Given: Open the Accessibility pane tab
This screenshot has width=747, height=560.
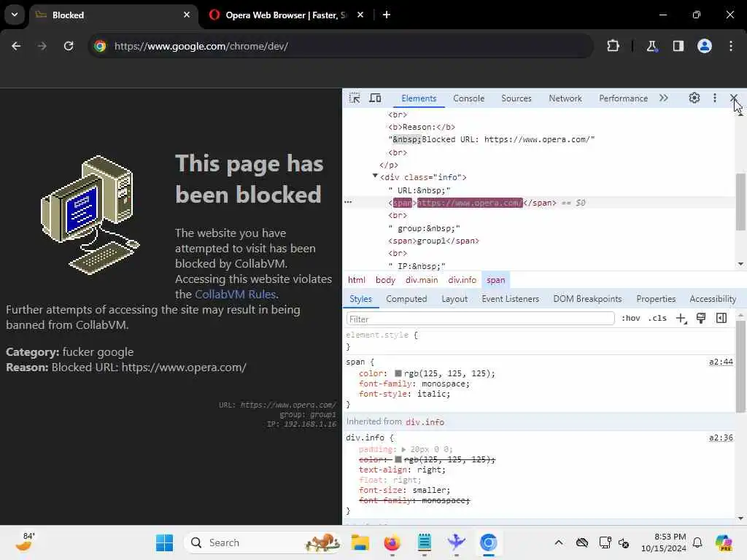Looking at the screenshot, I should click(713, 299).
